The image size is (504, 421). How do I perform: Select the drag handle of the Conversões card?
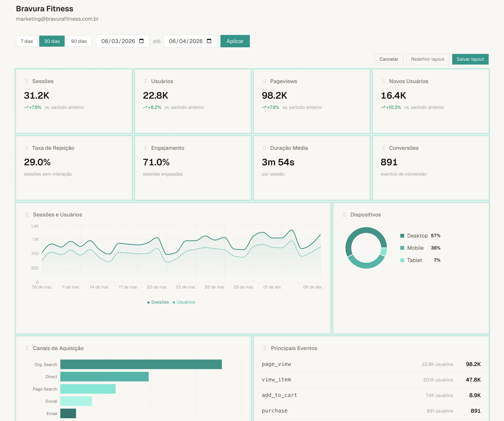[x=384, y=148]
